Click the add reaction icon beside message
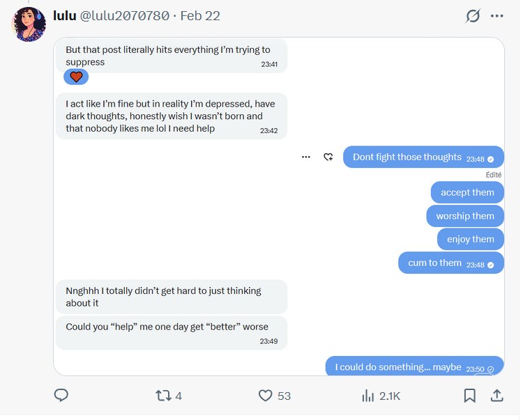 tap(328, 157)
